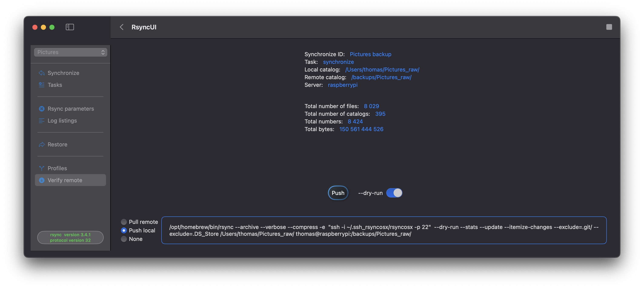
Task: Click total catalogs value 395
Action: [x=380, y=114]
